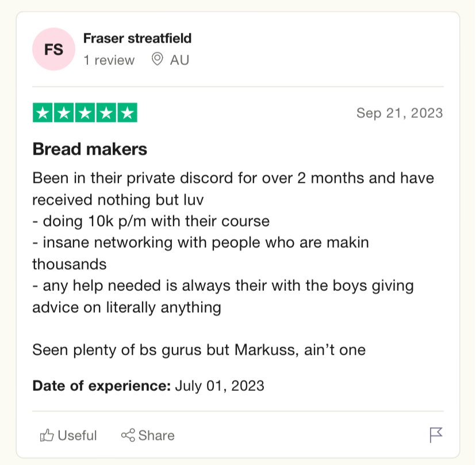Image resolution: width=476 pixels, height=465 pixels.
Task: Click the fifth green rating star
Action: coord(128,113)
